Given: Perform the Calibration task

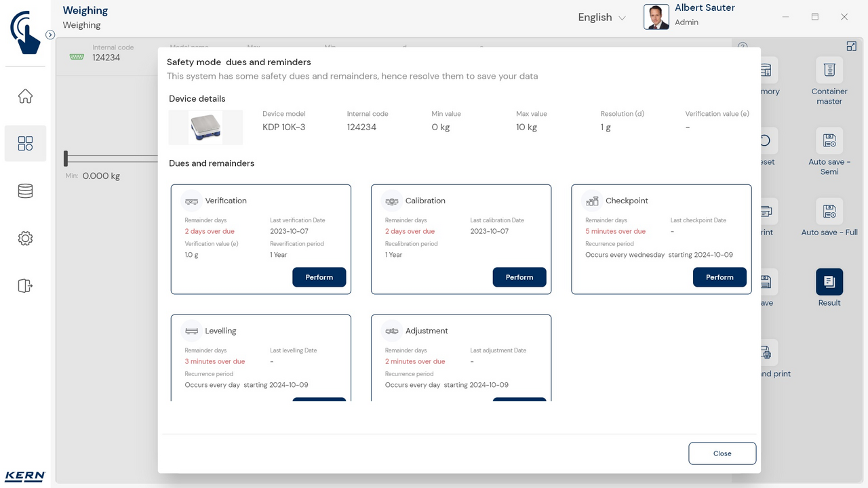Looking at the screenshot, I should coord(519,277).
